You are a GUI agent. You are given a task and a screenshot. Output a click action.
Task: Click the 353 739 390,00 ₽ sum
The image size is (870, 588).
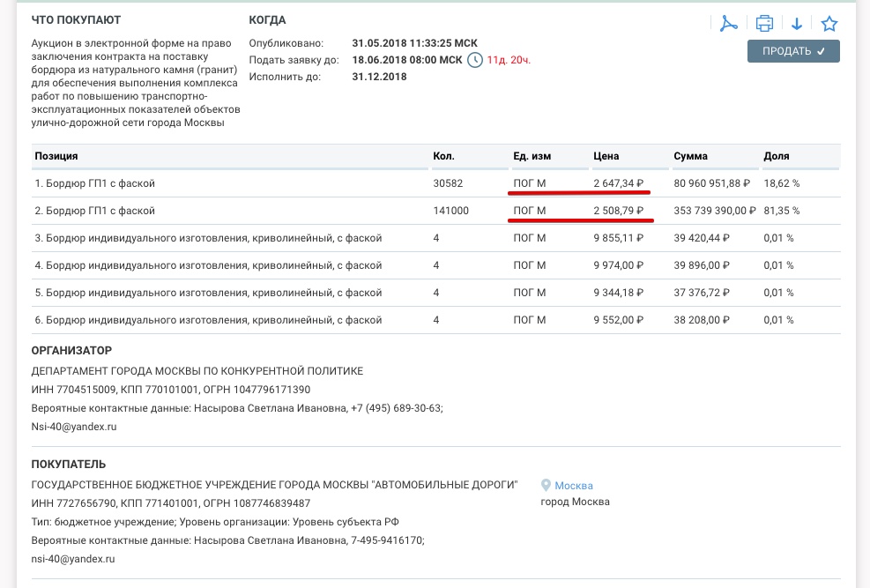(x=715, y=211)
